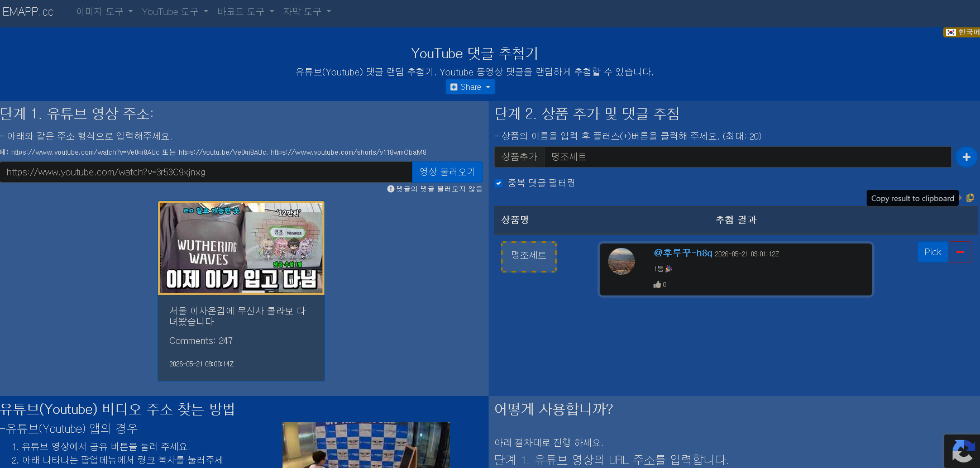Open the 이미지 도구 dropdown menu

pyautogui.click(x=104, y=12)
